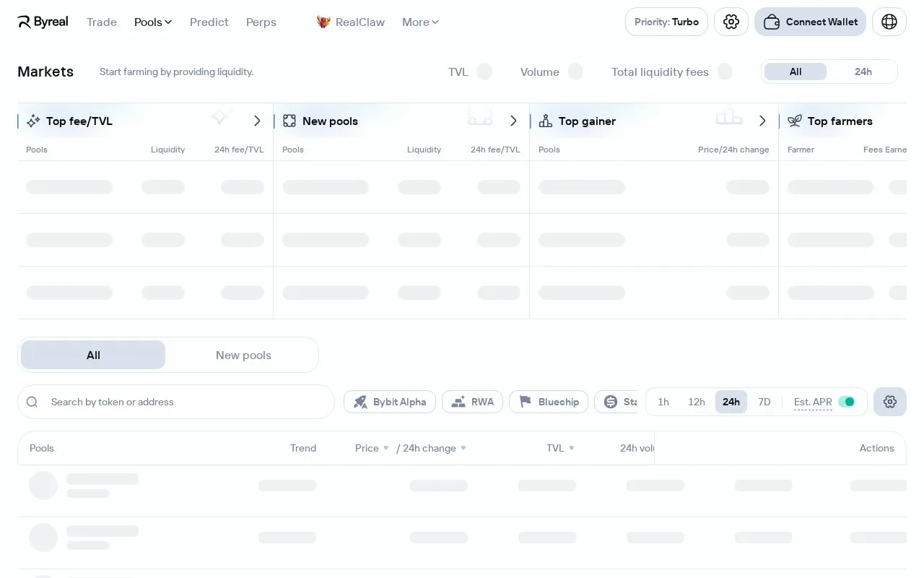Click the Top gainer podium icon
Image resolution: width=924 pixels, height=578 pixels.
click(x=546, y=121)
